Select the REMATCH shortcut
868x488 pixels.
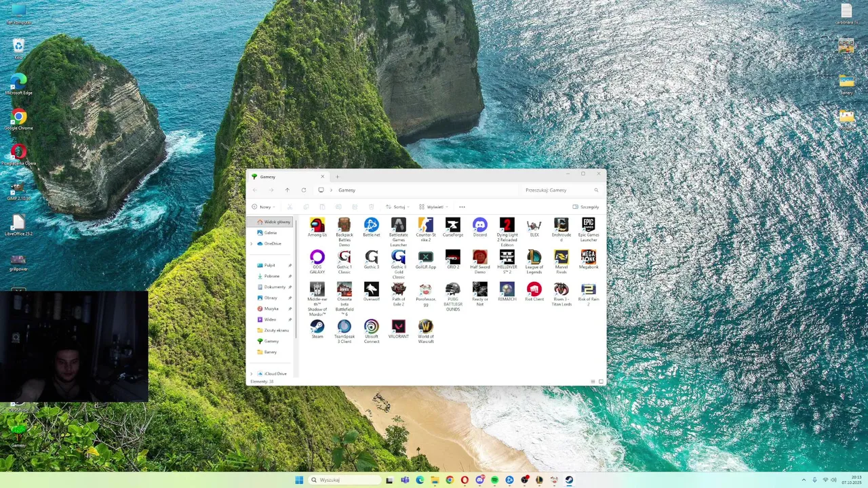coord(507,292)
